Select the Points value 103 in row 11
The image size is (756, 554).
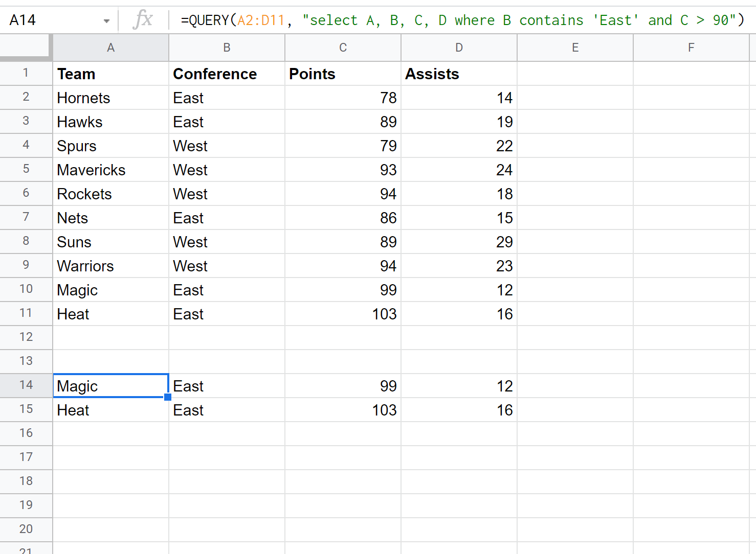343,314
